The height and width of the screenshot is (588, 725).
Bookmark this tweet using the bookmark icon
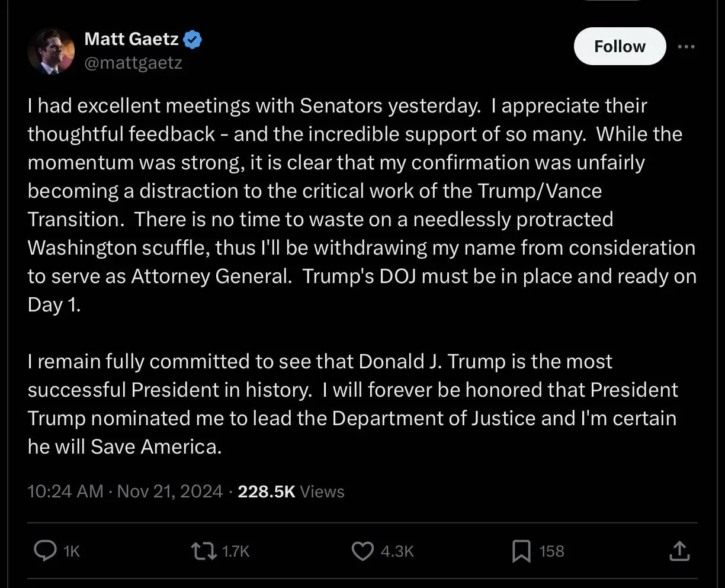521,551
